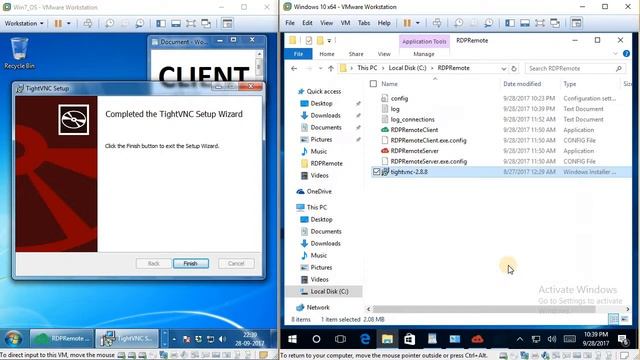Viewport: 640px width, 360px height.
Task: Click the Search RDPRemote field
Action: (x=574, y=69)
